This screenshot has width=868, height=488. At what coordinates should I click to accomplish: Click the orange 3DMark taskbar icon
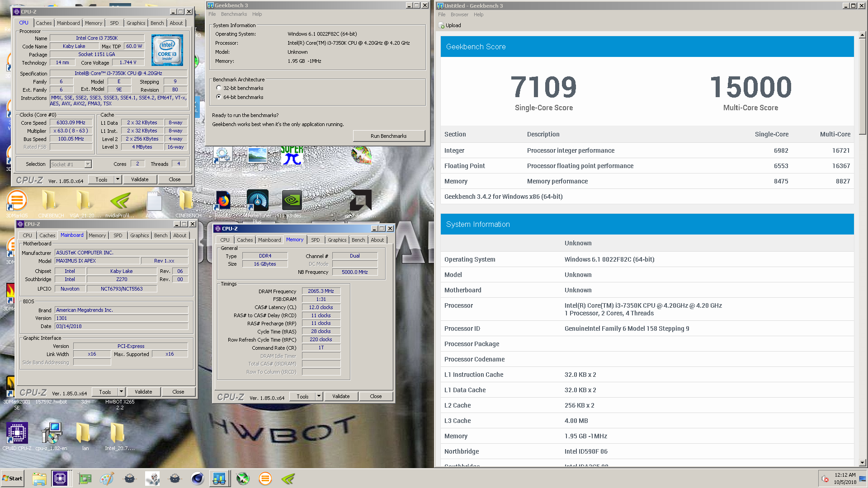pos(265,479)
